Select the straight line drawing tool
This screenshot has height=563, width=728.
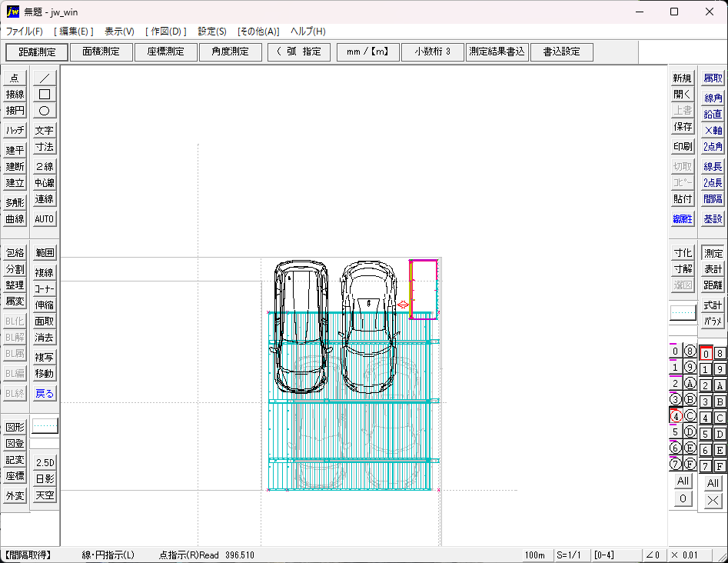point(45,78)
